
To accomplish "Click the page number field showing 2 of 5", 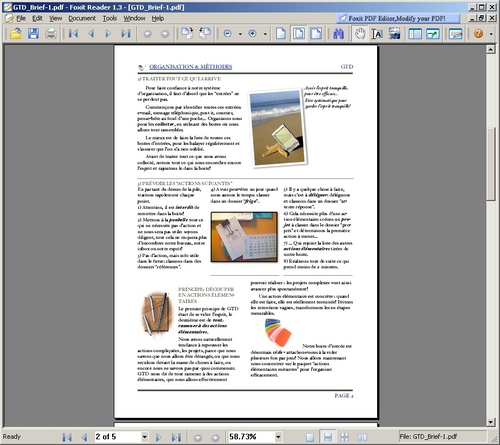I will pyautogui.click(x=118, y=437).
